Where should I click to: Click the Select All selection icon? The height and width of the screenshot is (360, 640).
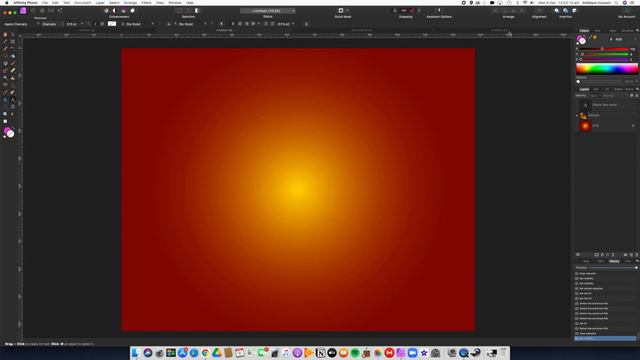(x=180, y=11)
